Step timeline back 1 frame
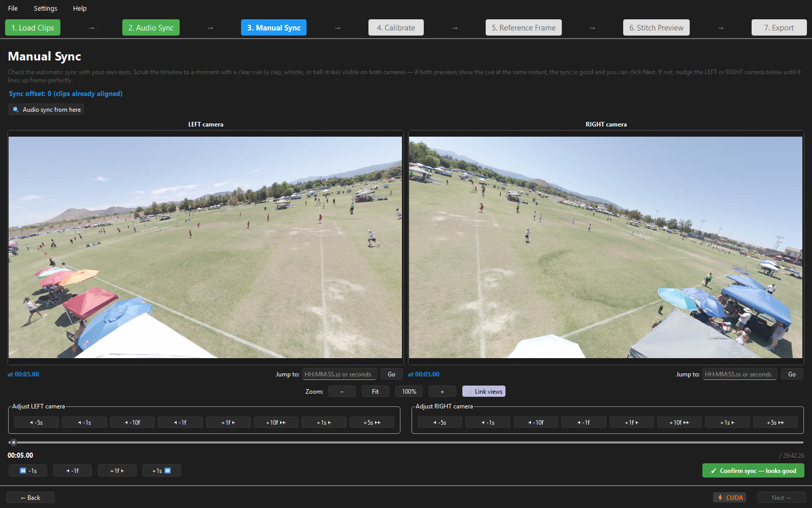The image size is (812, 508). pos(73,470)
